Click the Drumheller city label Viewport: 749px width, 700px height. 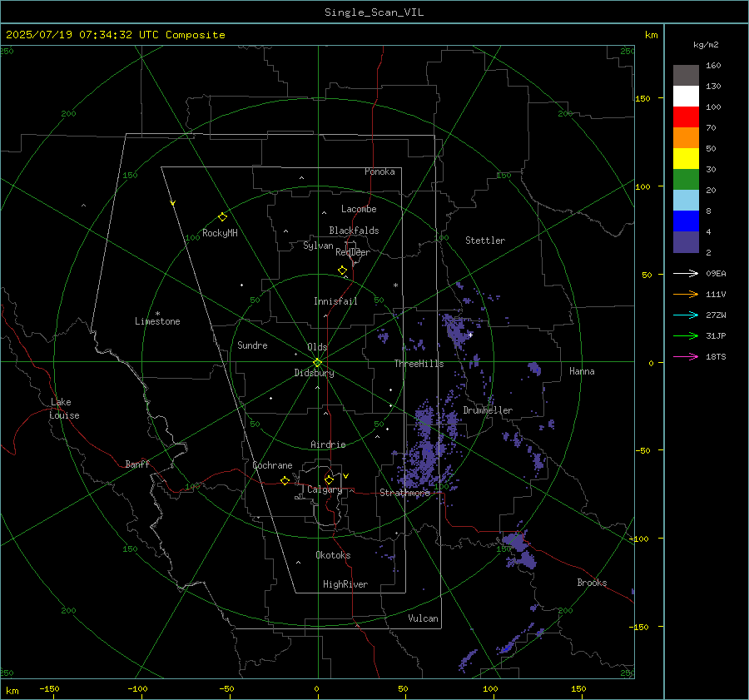point(488,410)
